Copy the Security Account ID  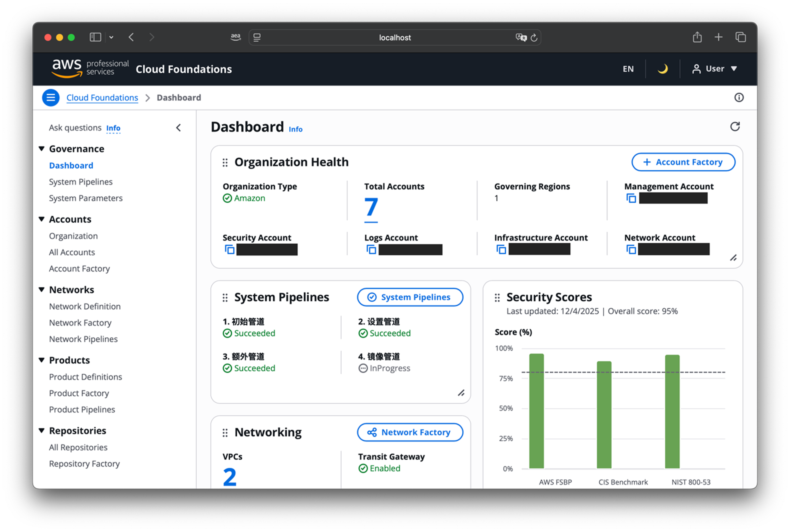coord(229,250)
